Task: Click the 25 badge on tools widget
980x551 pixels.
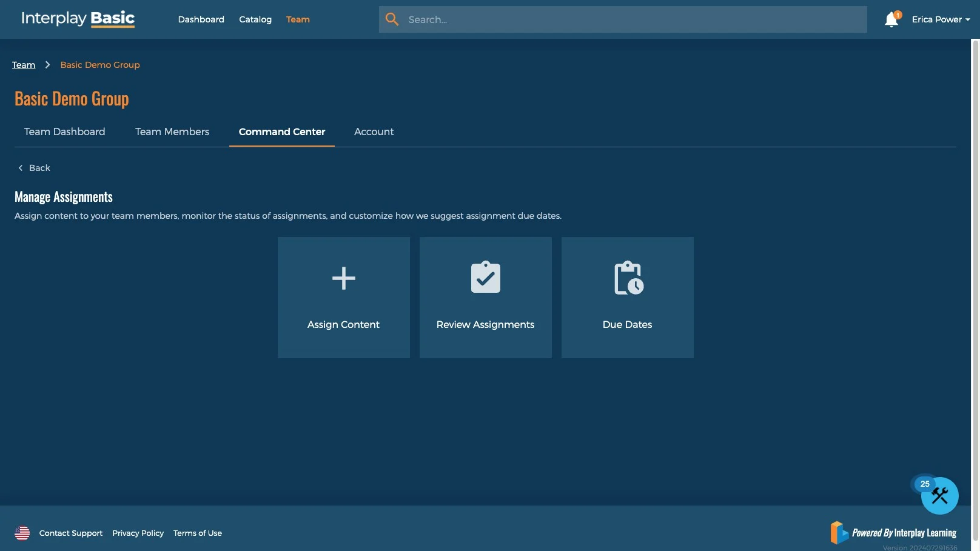Action: 925,484
